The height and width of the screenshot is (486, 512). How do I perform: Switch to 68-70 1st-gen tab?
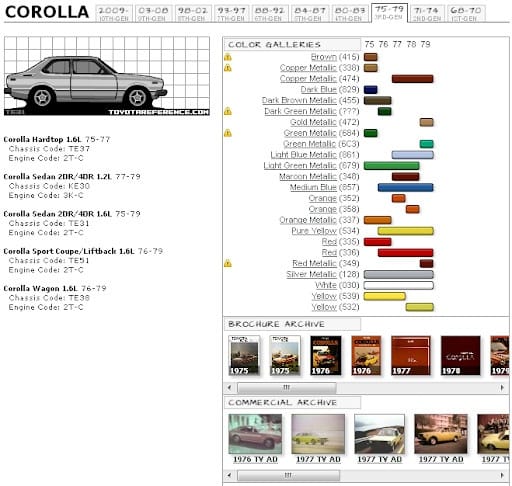[x=466, y=14]
